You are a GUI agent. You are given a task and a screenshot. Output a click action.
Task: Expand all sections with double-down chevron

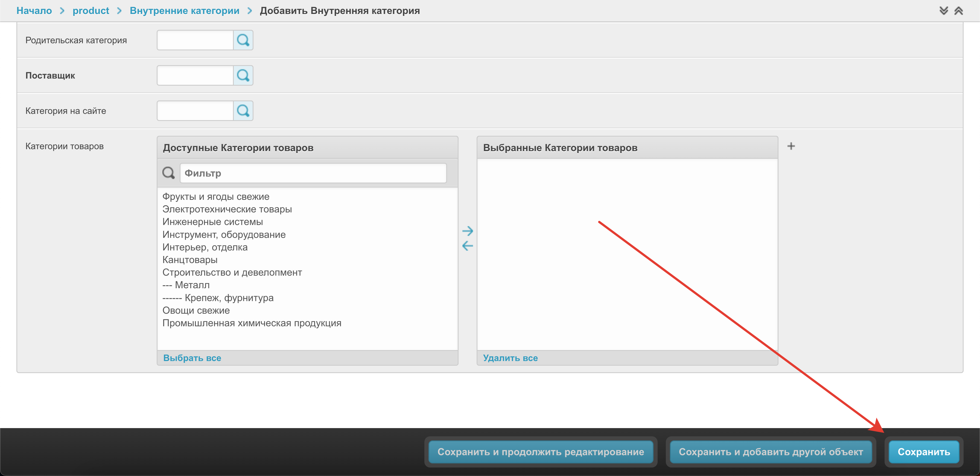(x=943, y=11)
